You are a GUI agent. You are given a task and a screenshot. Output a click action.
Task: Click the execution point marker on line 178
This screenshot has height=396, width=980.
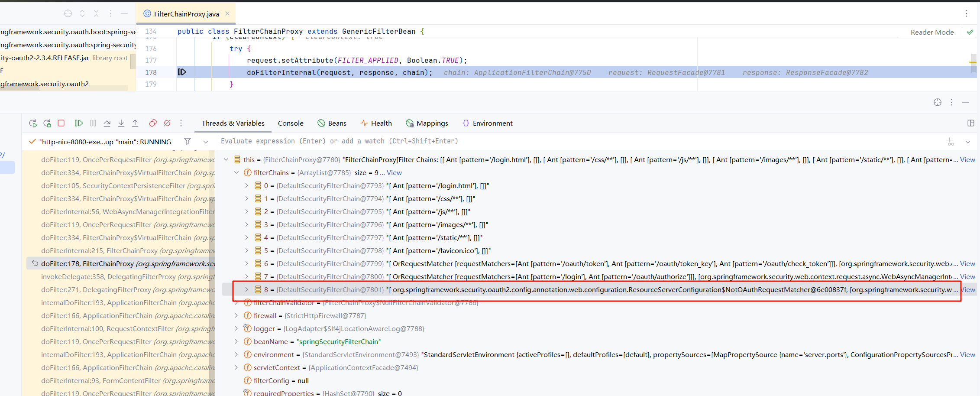182,72
